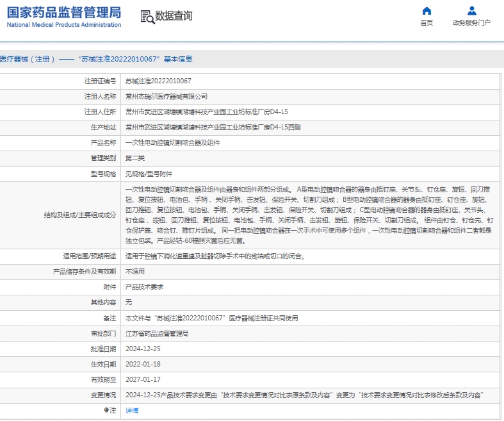The height and width of the screenshot is (421, 504).
Task: Click the 有效期至 row label
Action: coord(103,380)
